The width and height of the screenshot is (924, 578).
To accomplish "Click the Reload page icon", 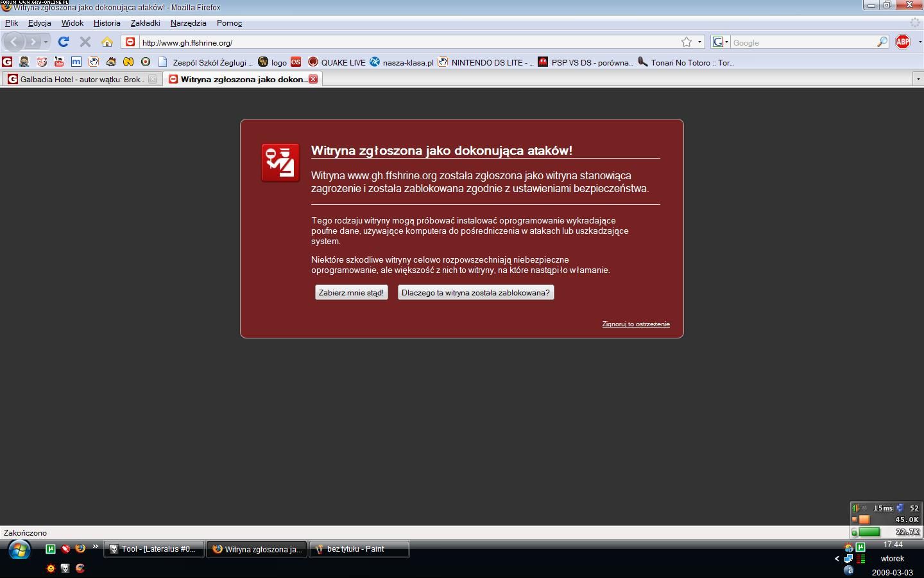I will click(63, 42).
